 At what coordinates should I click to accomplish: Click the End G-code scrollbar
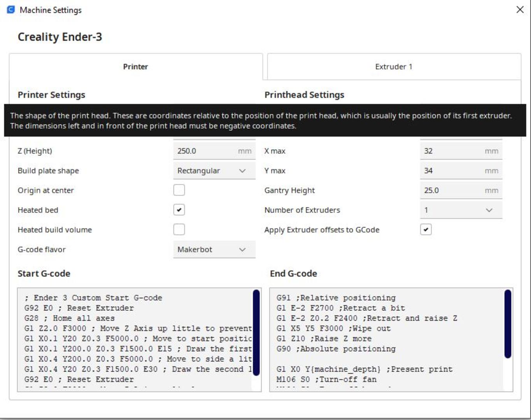[x=508, y=324]
